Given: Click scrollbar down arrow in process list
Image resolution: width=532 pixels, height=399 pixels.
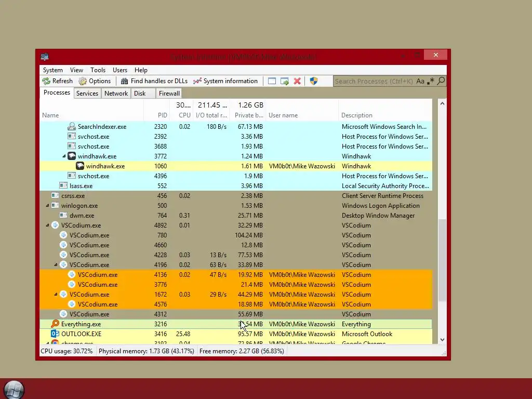Looking at the screenshot, I should pyautogui.click(x=442, y=340).
